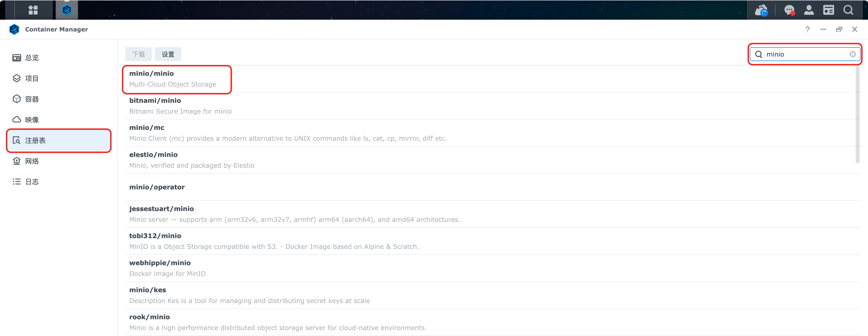This screenshot has height=336, width=868.
Task: Open user account options icon
Action: click(x=809, y=10)
